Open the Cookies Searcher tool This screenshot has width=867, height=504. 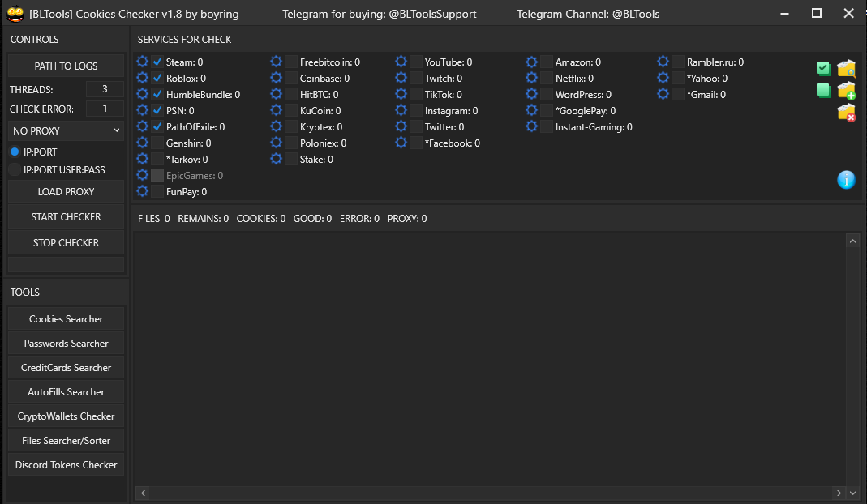tap(66, 319)
